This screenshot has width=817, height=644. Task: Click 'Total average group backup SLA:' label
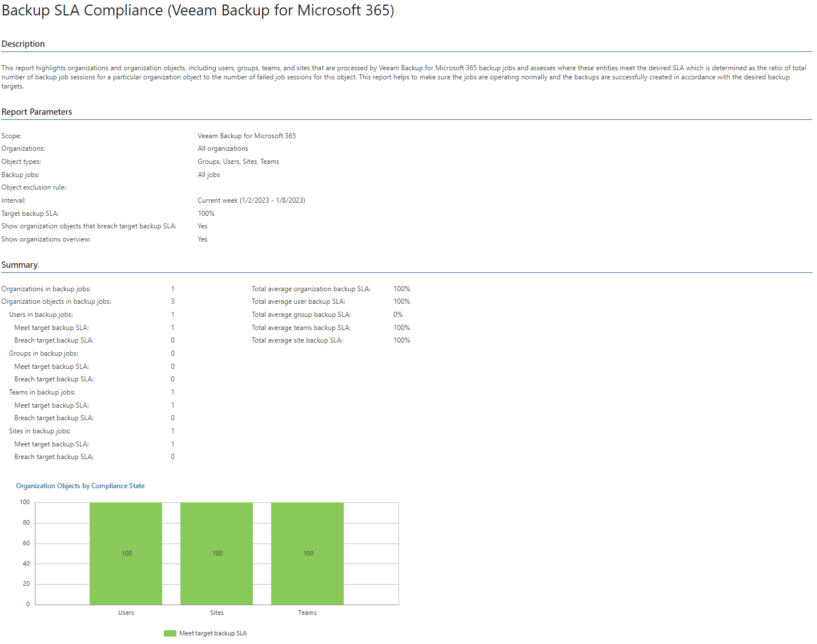[301, 315]
